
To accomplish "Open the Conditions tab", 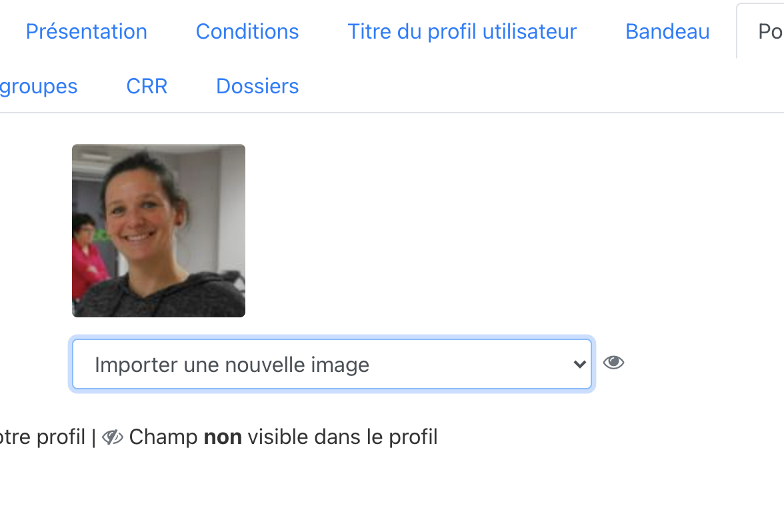I will coord(247,31).
